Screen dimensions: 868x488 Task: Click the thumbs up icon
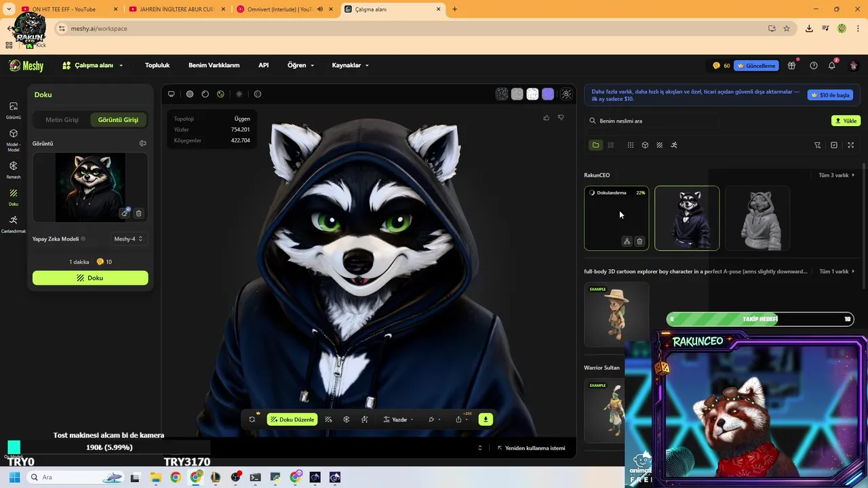[x=547, y=117]
